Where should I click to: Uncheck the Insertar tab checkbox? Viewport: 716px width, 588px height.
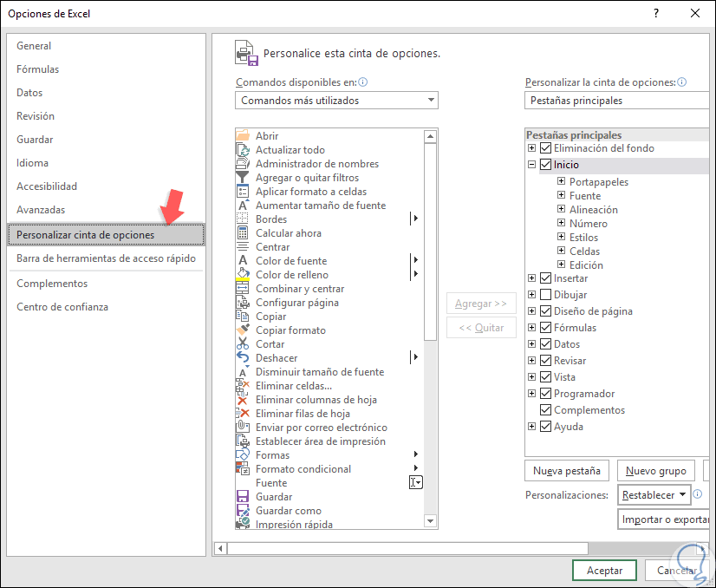click(x=545, y=278)
